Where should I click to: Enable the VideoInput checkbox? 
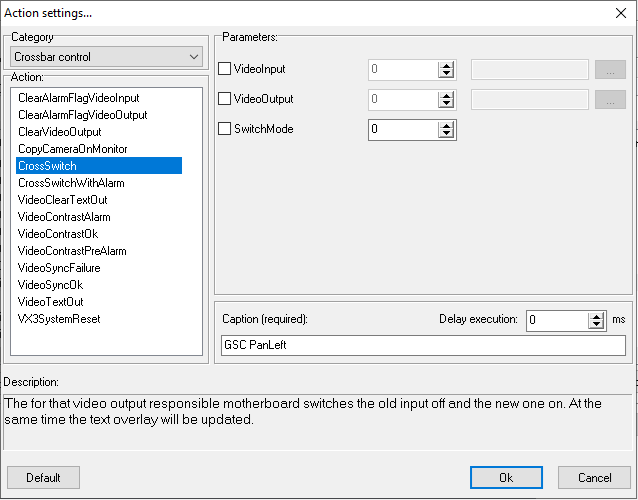click(x=225, y=69)
